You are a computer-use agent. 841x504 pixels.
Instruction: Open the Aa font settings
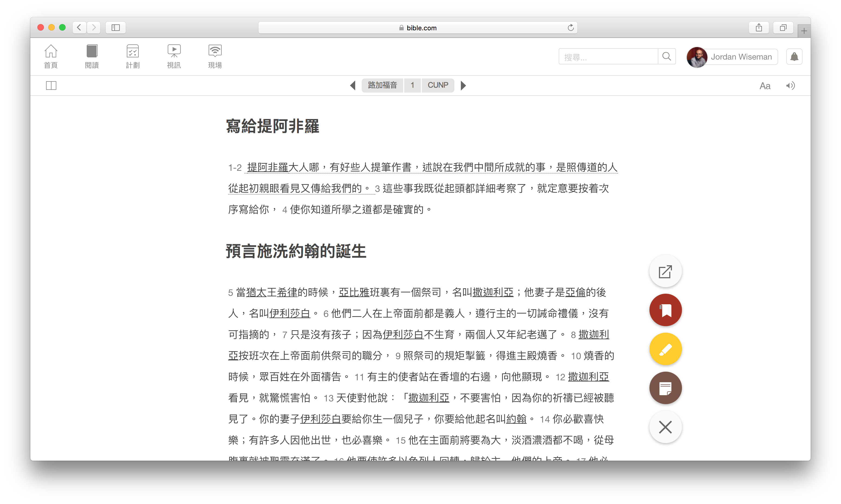pos(765,86)
